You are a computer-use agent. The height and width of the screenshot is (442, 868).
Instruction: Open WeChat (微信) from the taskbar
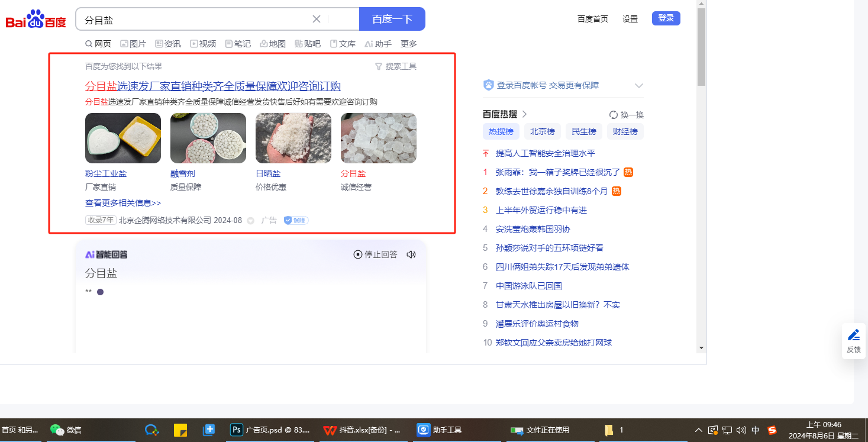coord(66,430)
